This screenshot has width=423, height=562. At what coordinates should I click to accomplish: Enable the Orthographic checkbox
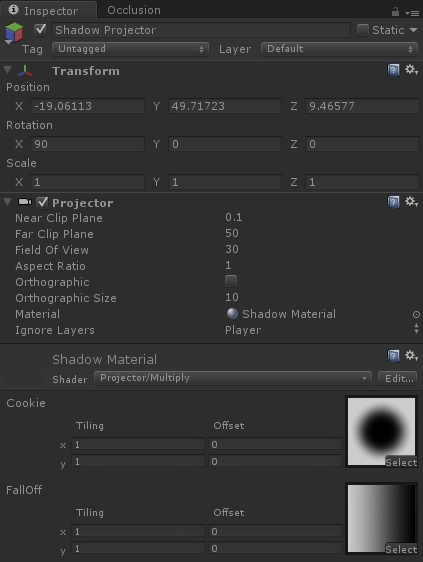pyautogui.click(x=231, y=281)
